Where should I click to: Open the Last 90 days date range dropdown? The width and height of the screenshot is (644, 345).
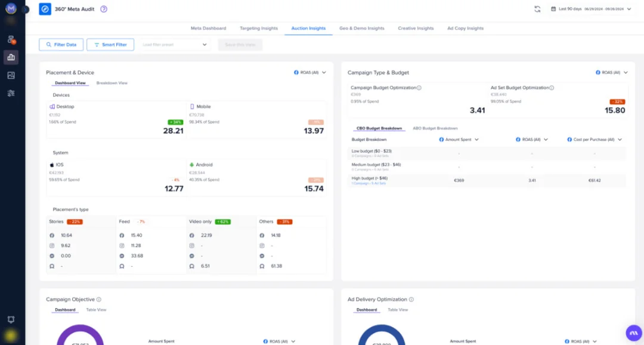coord(591,9)
